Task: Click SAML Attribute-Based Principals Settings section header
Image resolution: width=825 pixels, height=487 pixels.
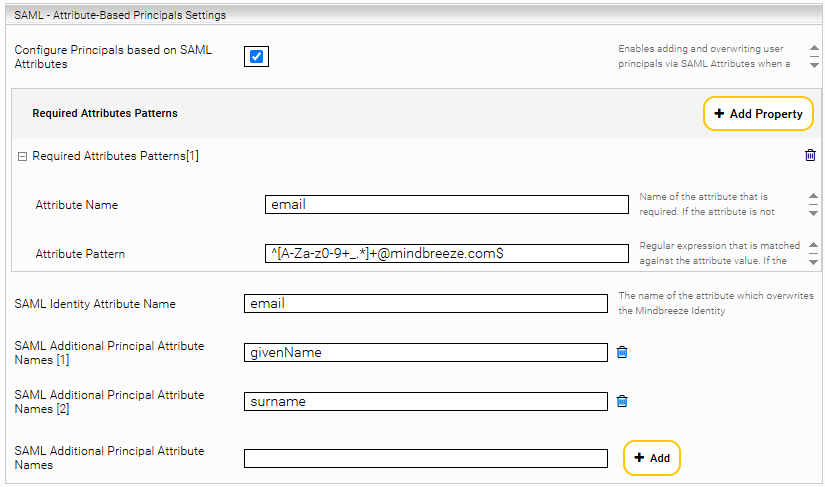Action: 120,15
